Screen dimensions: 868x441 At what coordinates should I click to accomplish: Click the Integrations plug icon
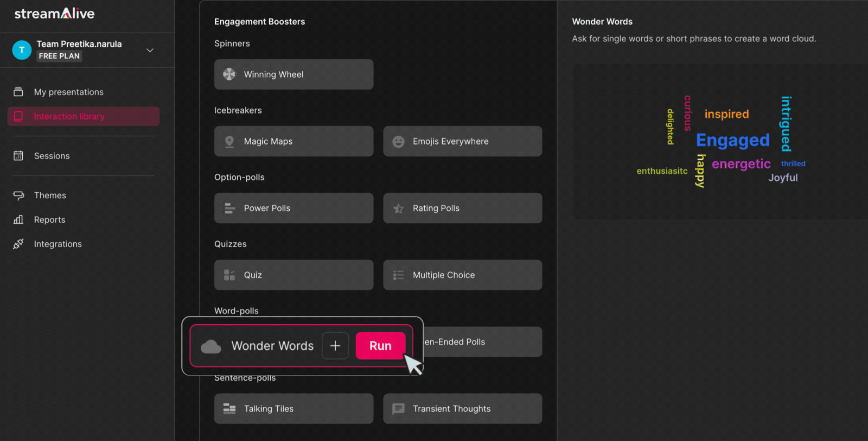pos(18,244)
